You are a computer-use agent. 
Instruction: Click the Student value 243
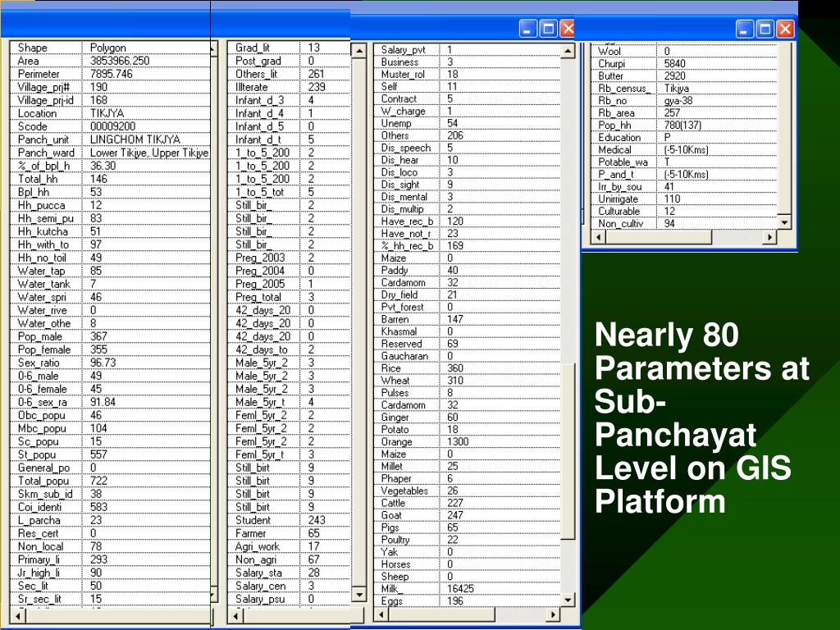pos(317,520)
